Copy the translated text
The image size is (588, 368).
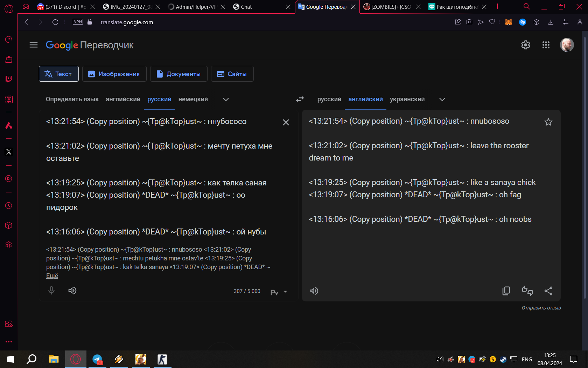506,291
